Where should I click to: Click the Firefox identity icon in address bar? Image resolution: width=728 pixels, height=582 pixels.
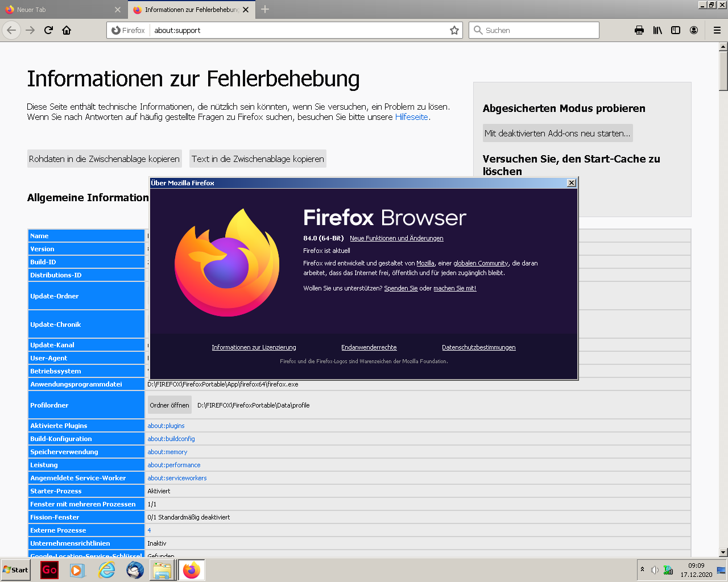pyautogui.click(x=129, y=30)
